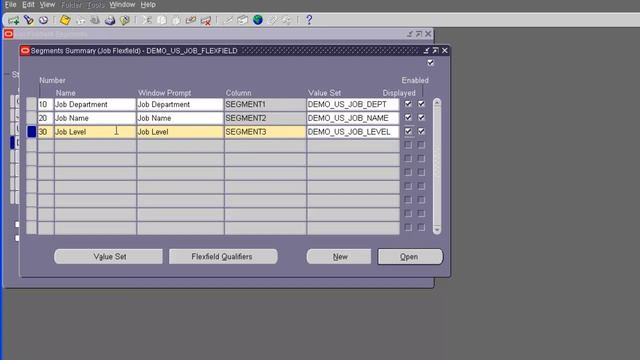Click the Number field containing 20
This screenshot has width=640, height=360.
point(46,118)
